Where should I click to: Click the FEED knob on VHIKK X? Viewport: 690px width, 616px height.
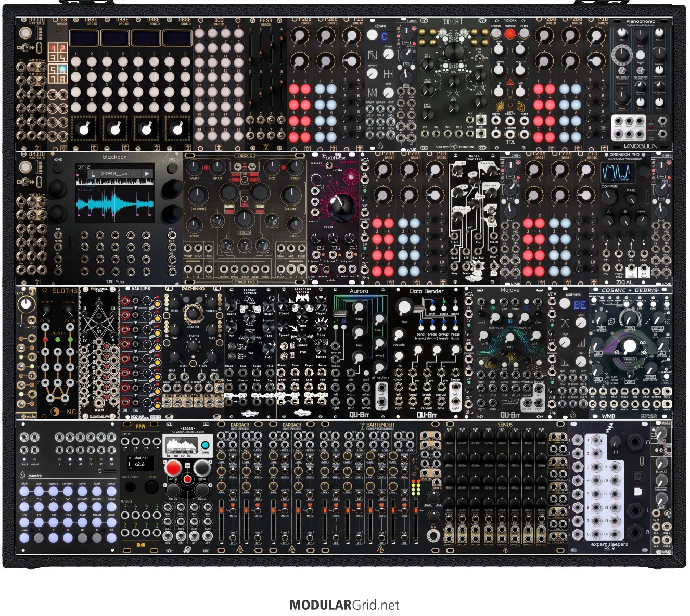[295, 167]
